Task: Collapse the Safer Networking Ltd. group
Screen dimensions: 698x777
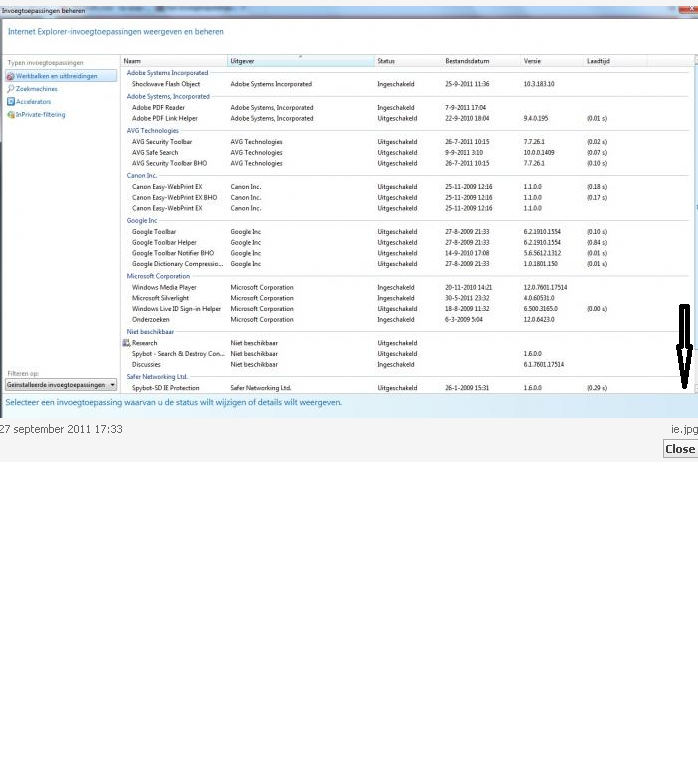Action: point(157,377)
